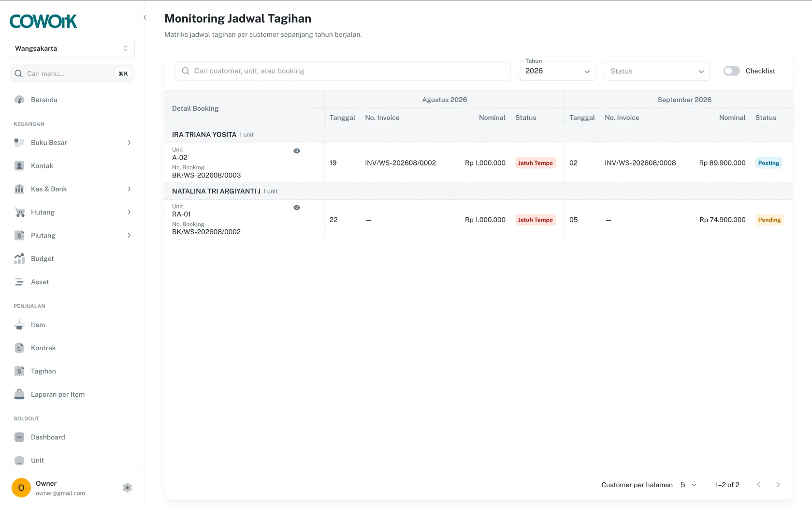Viewport: 812px width, 508px height.
Task: Click the eye icon for unit A-02
Action: coord(297,151)
